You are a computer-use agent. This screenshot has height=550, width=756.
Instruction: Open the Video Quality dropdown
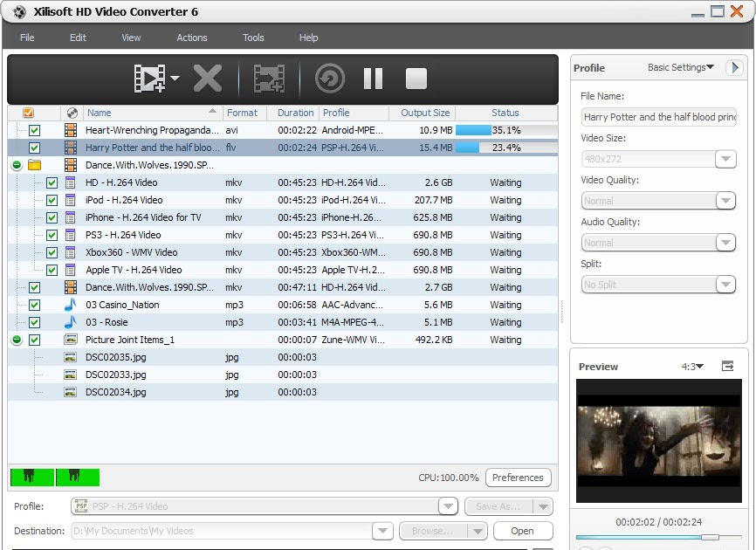[x=726, y=201]
